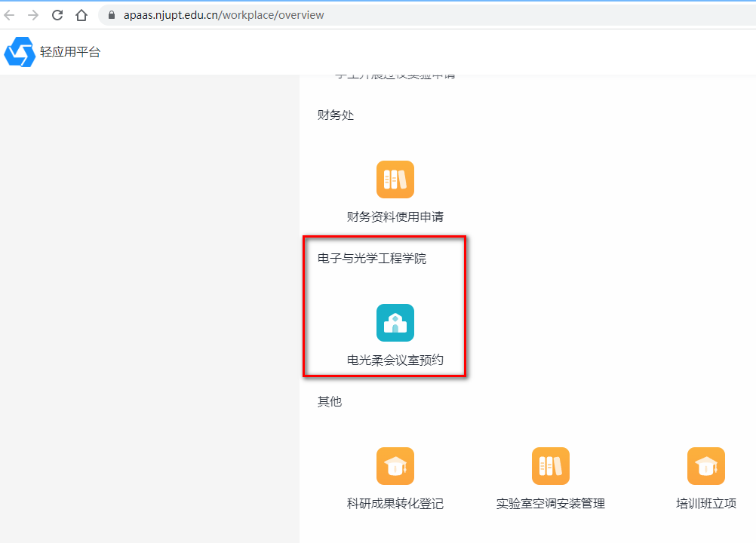The image size is (756, 543).
Task: Click the browser forward arrow
Action: click(x=33, y=15)
